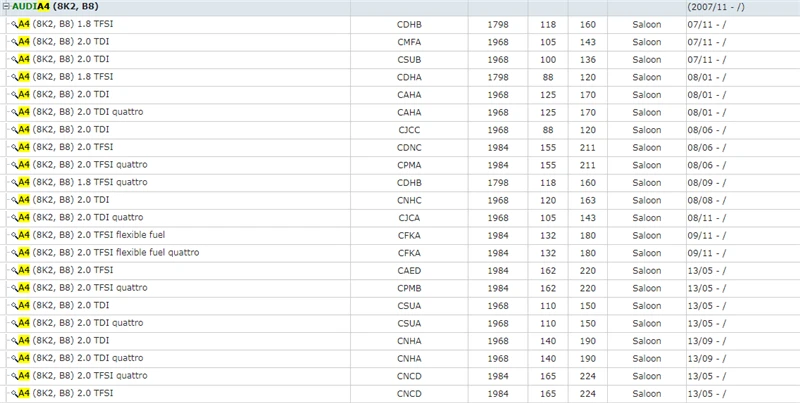Click the 1984 displacement in the CDNC row
800x403 pixels.
[498, 148]
